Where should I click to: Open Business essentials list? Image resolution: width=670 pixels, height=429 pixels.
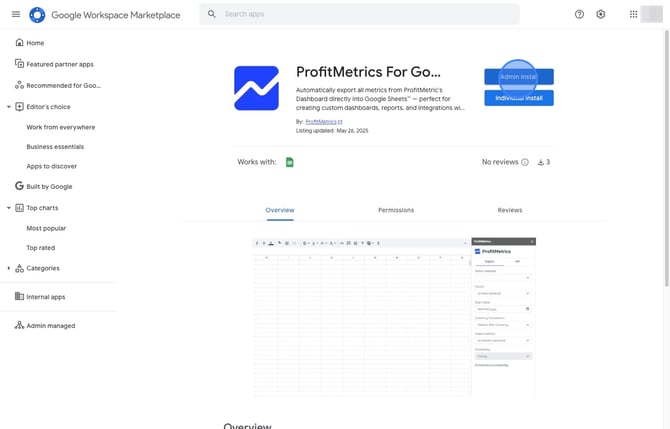[55, 147]
